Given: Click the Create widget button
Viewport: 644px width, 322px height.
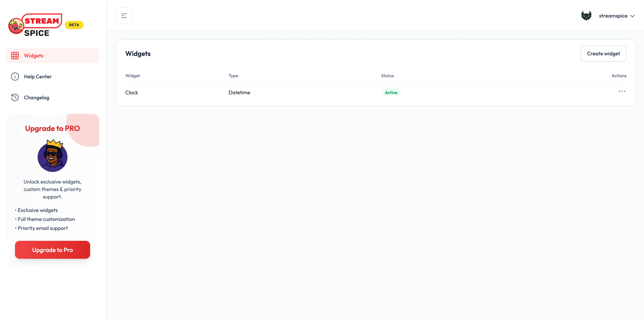Looking at the screenshot, I should click(603, 53).
